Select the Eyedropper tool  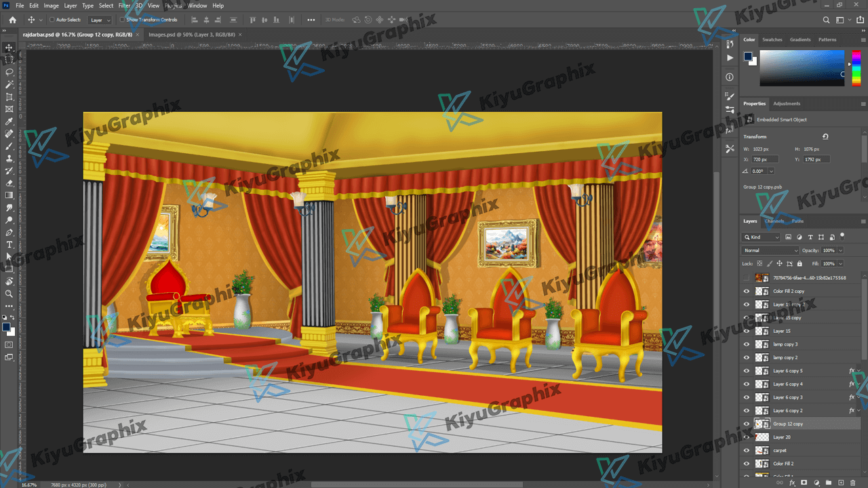[9, 121]
